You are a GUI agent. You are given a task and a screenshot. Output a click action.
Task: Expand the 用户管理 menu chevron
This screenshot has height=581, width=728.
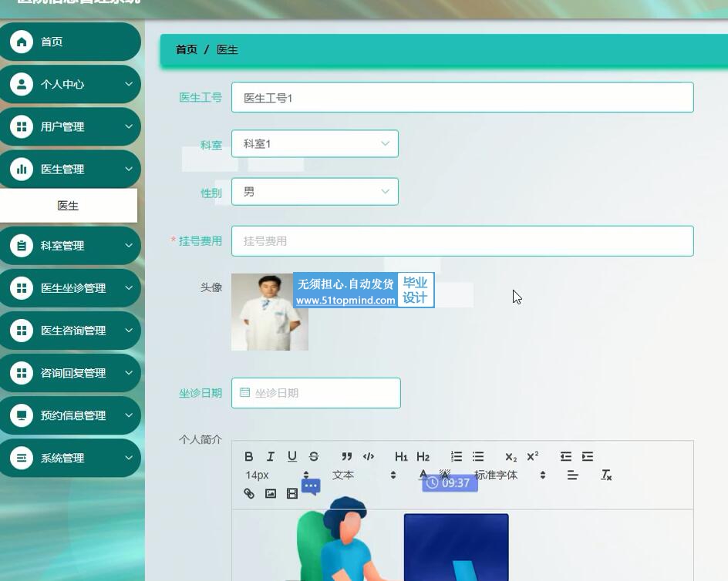coord(129,126)
